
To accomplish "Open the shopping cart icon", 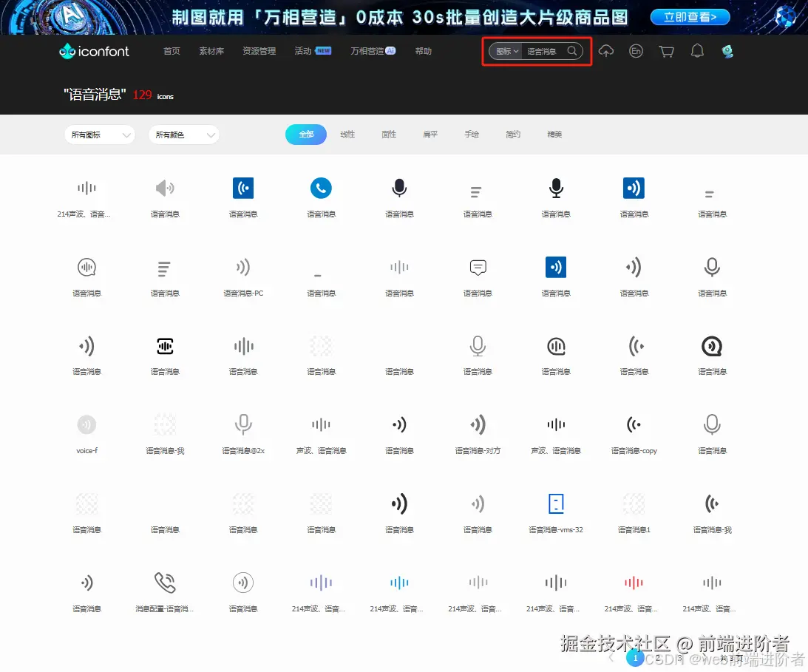I will (x=666, y=51).
